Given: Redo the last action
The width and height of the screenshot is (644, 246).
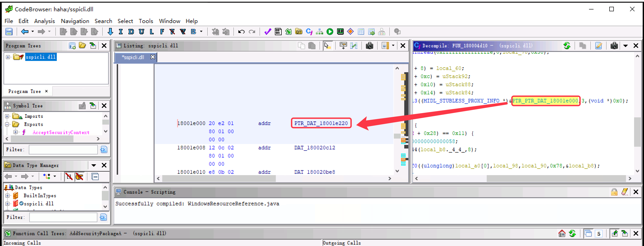Looking at the screenshot, I should point(252,32).
